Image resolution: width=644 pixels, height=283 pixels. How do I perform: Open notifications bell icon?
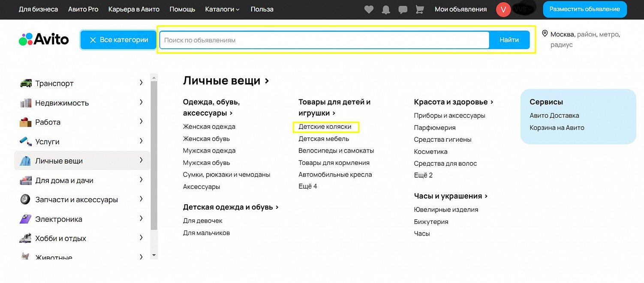(x=386, y=9)
